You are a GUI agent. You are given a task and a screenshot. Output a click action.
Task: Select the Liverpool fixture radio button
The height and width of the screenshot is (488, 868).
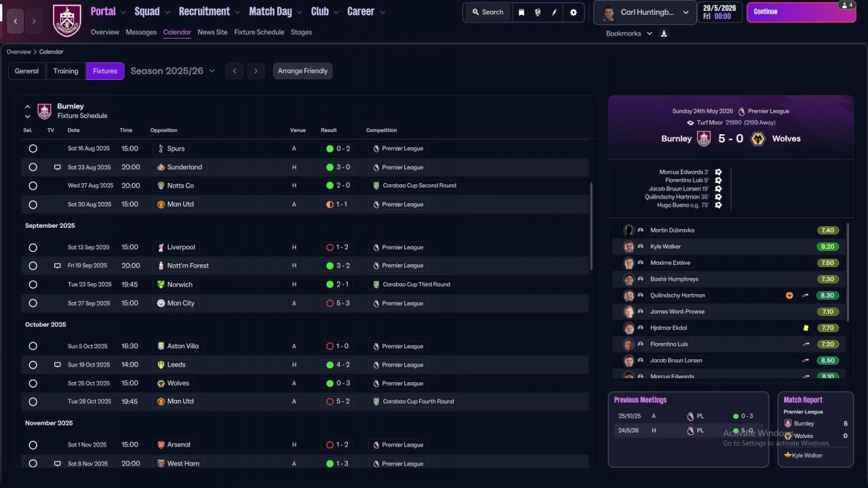coord(33,247)
